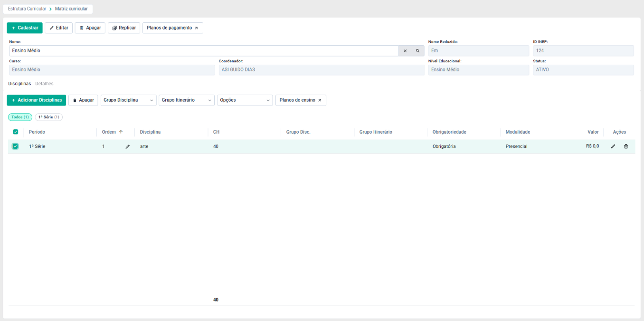This screenshot has height=321, width=644.
Task: Click edit pencil in Ações column
Action: (613, 146)
